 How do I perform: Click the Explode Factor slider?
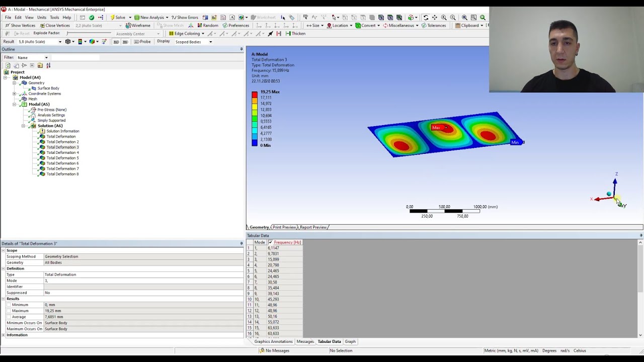(x=89, y=34)
